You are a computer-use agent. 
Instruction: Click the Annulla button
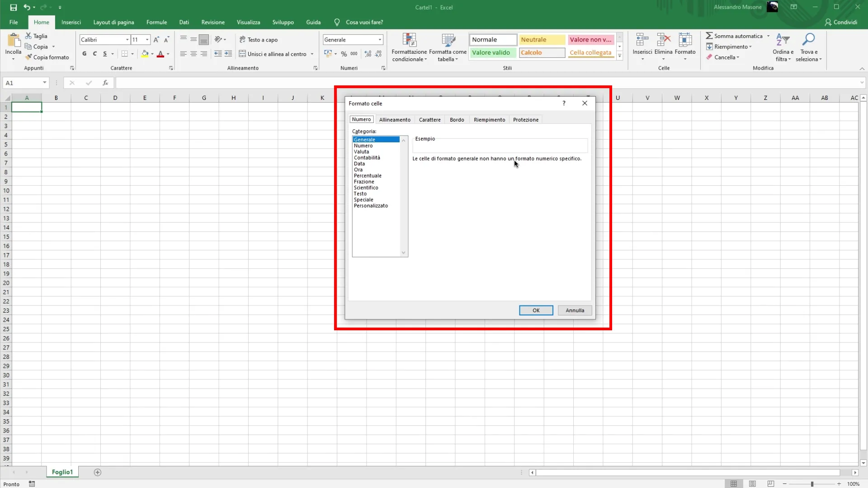(575, 310)
